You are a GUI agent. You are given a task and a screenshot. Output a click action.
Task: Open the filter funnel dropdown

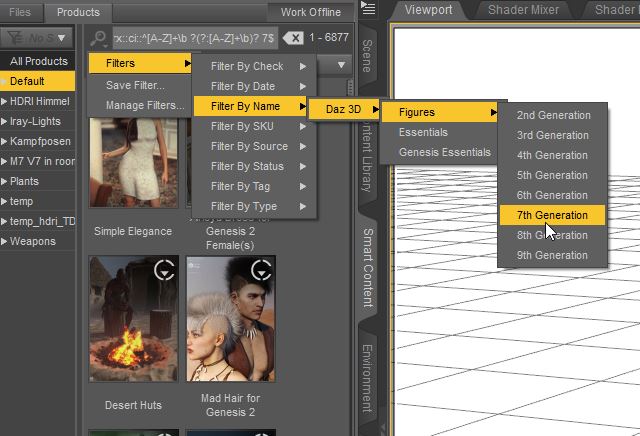pos(37,38)
